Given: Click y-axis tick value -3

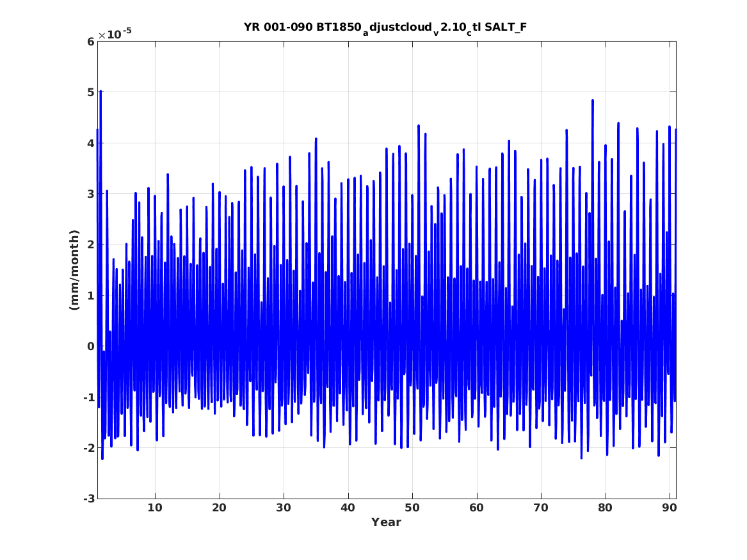Looking at the screenshot, I should [x=89, y=499].
